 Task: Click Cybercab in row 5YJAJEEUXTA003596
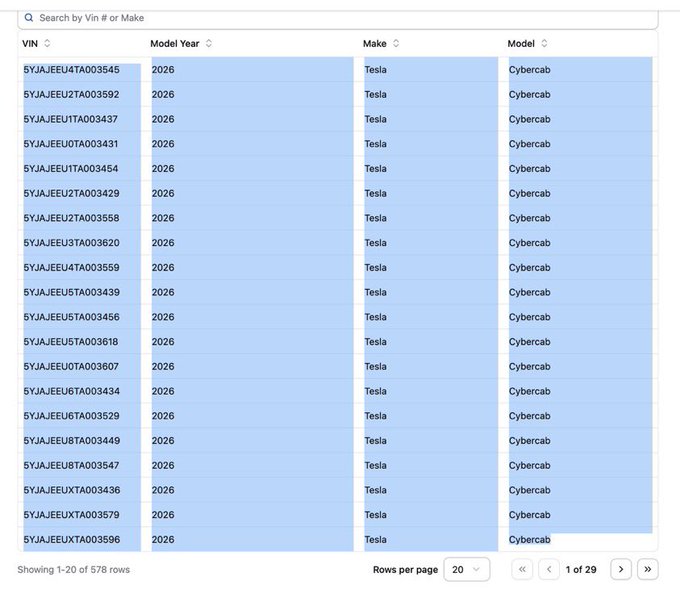[530, 540]
